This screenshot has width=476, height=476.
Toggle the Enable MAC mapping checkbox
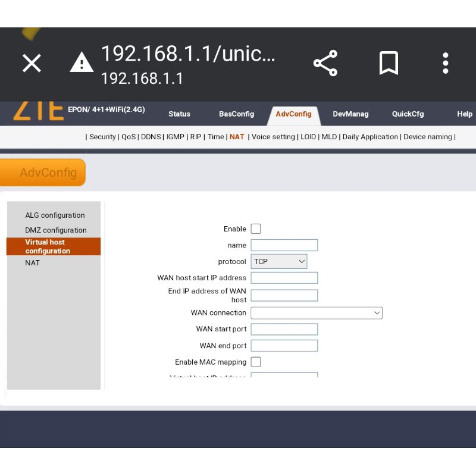256,362
